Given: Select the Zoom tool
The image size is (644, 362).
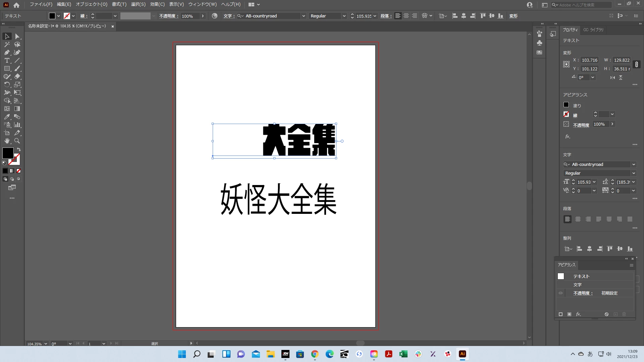Looking at the screenshot, I should (x=17, y=141).
